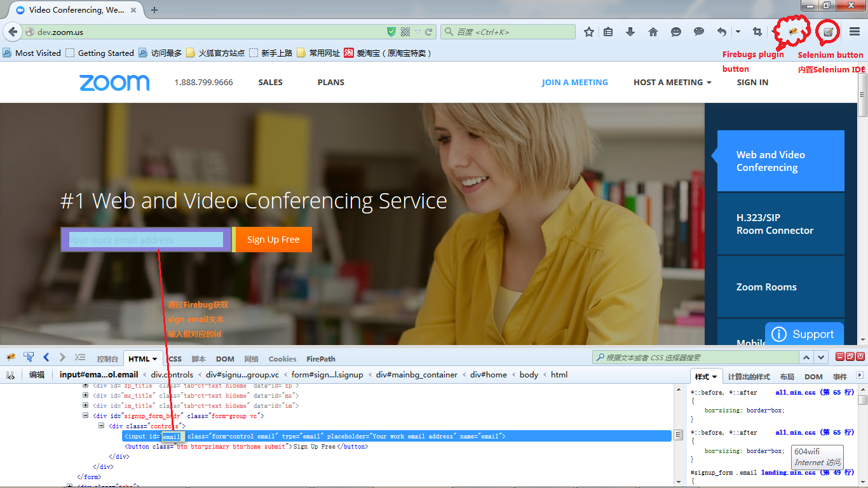Open the HOST A MEETING dropdown
The width and height of the screenshot is (868, 488).
pos(672,82)
